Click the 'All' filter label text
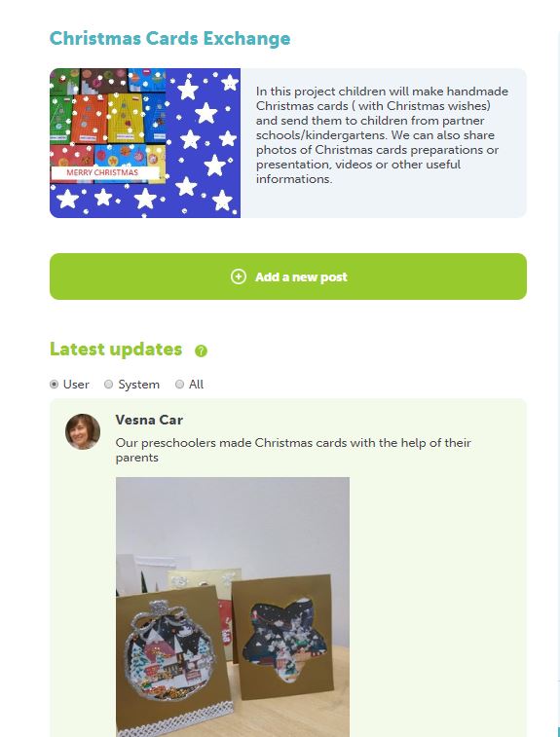Screen dimensions: 560x737 tap(196, 385)
